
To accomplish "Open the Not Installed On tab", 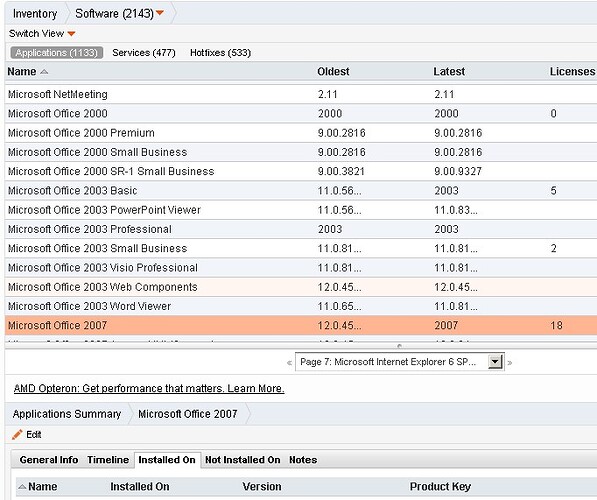I will coord(243,460).
